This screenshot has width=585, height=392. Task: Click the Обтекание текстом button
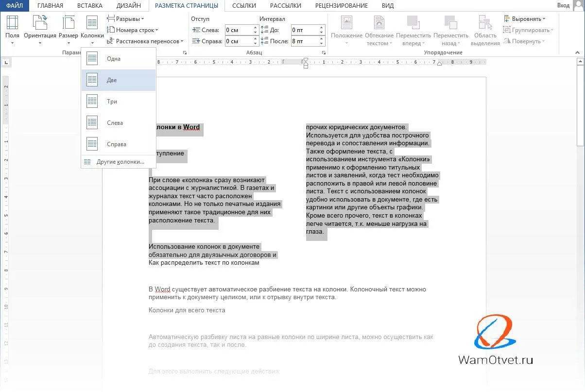(379, 30)
